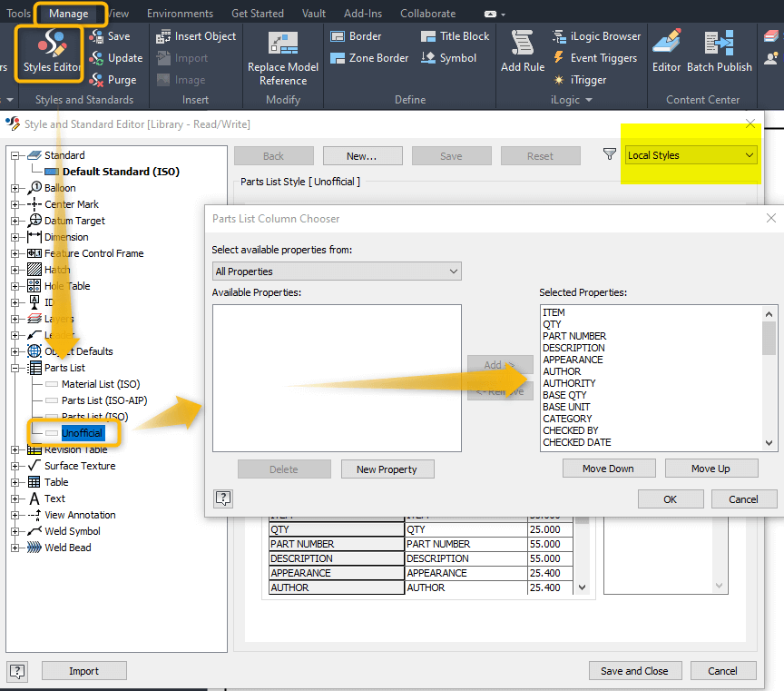Select Material List (ISO) style

pyautogui.click(x=101, y=384)
